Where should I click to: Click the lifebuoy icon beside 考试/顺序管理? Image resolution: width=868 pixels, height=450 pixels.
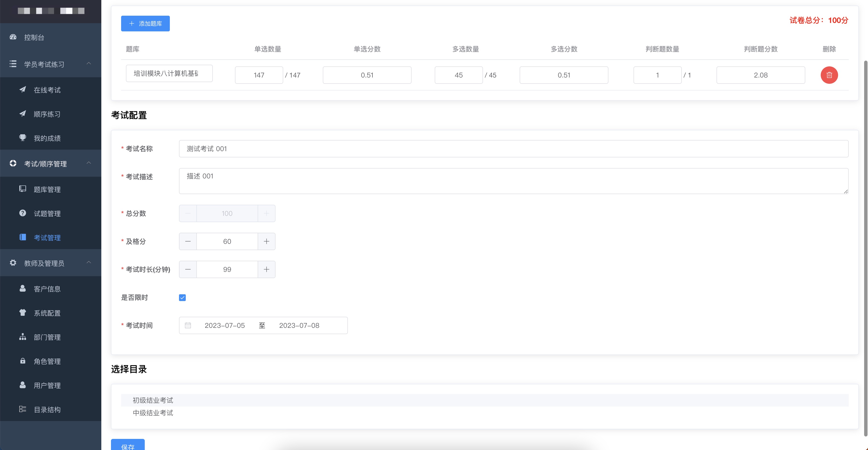pos(13,163)
